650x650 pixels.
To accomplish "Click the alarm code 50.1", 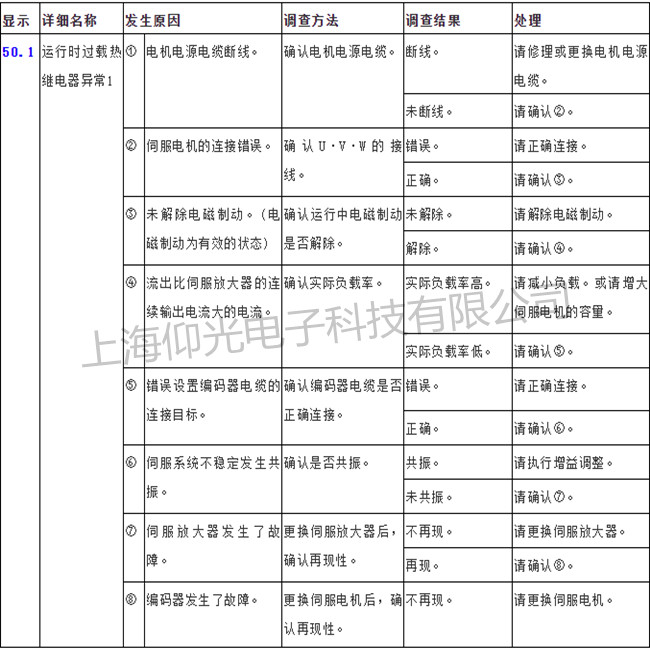I will [19, 50].
